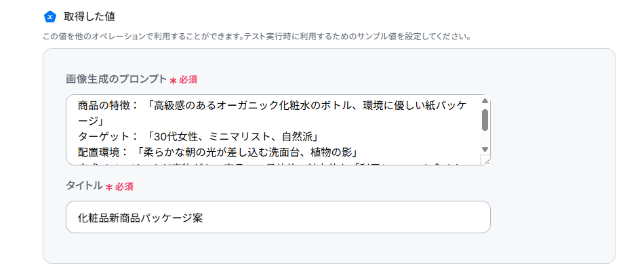The width and height of the screenshot is (644, 276).
Task: Click the blue pentagon icon beside 取得した値
Action: (49, 17)
